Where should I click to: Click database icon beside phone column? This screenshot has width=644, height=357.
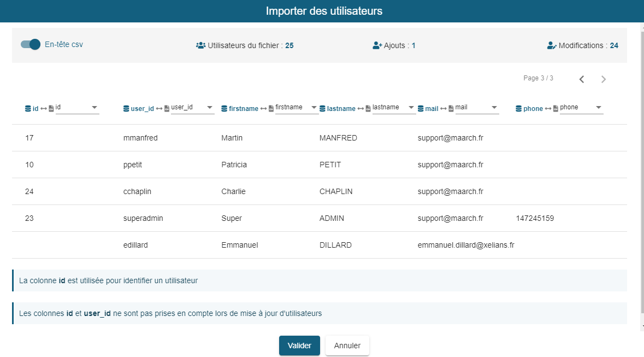[x=519, y=109]
